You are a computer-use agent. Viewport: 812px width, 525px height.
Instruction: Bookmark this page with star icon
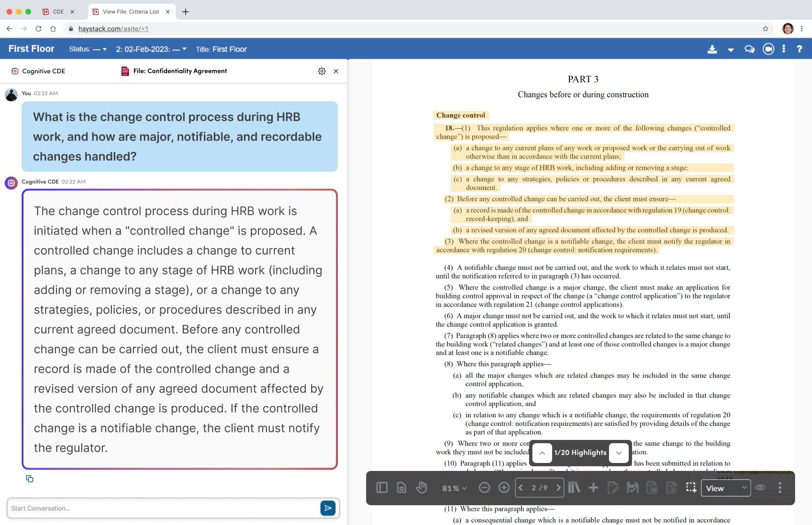click(x=765, y=29)
